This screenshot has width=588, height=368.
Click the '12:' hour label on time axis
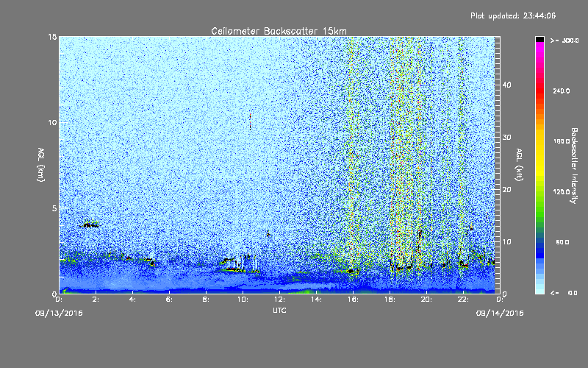coord(279,300)
